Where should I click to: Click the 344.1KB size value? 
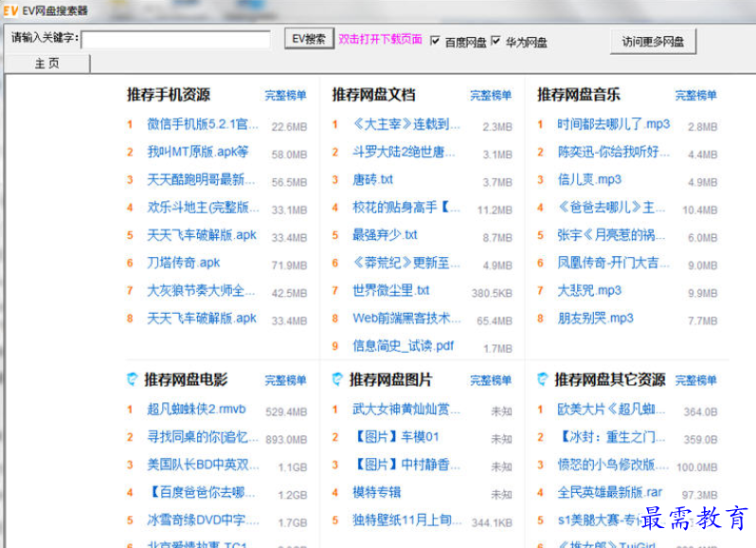pyautogui.click(x=492, y=523)
